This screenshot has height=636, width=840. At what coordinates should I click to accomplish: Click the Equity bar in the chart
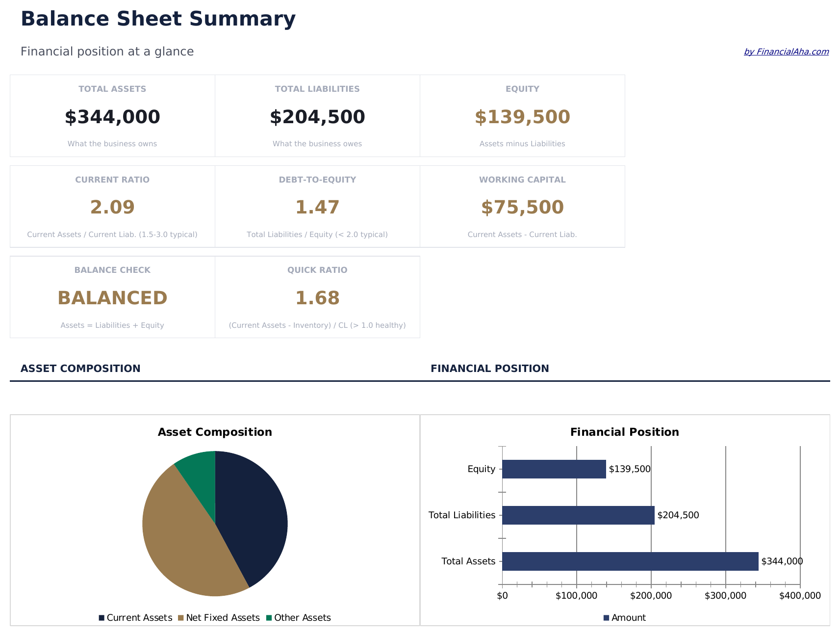coord(554,469)
